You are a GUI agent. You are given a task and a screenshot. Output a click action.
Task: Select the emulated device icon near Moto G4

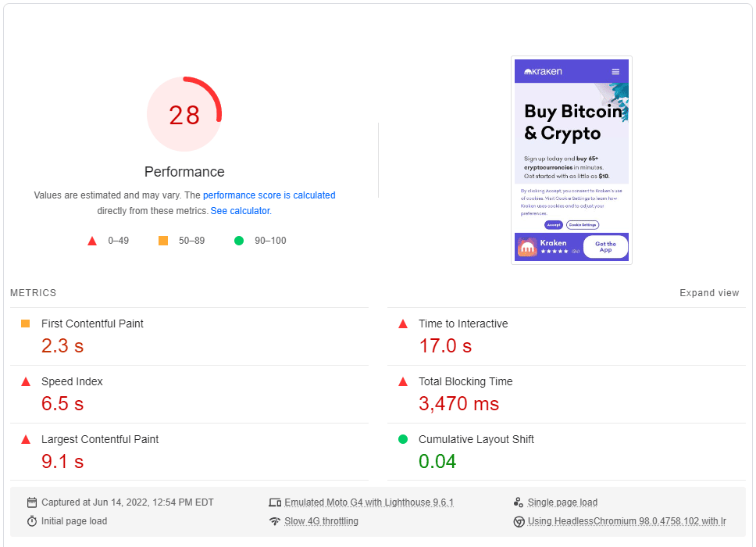(275, 502)
